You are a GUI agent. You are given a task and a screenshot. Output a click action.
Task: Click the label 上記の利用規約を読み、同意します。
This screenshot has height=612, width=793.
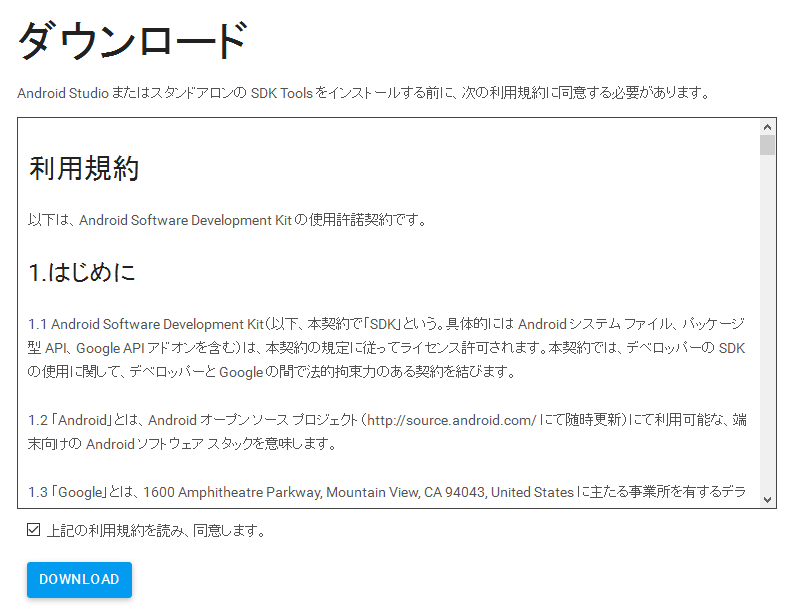coord(156,531)
